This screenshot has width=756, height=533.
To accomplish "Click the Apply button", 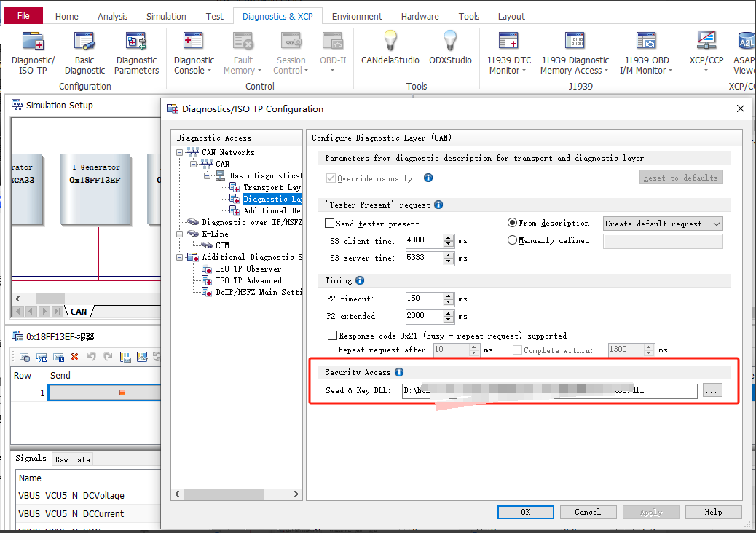I will tap(651, 512).
